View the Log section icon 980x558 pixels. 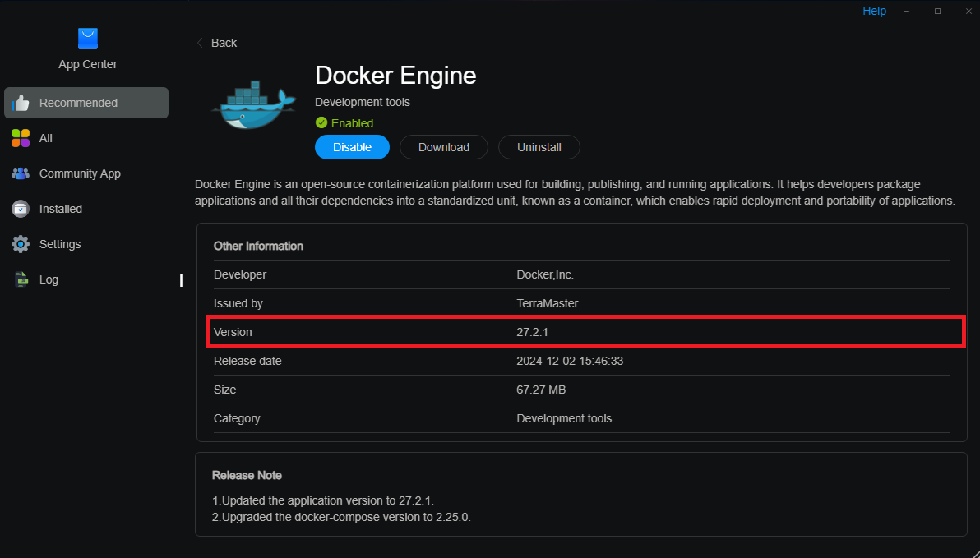(x=20, y=279)
